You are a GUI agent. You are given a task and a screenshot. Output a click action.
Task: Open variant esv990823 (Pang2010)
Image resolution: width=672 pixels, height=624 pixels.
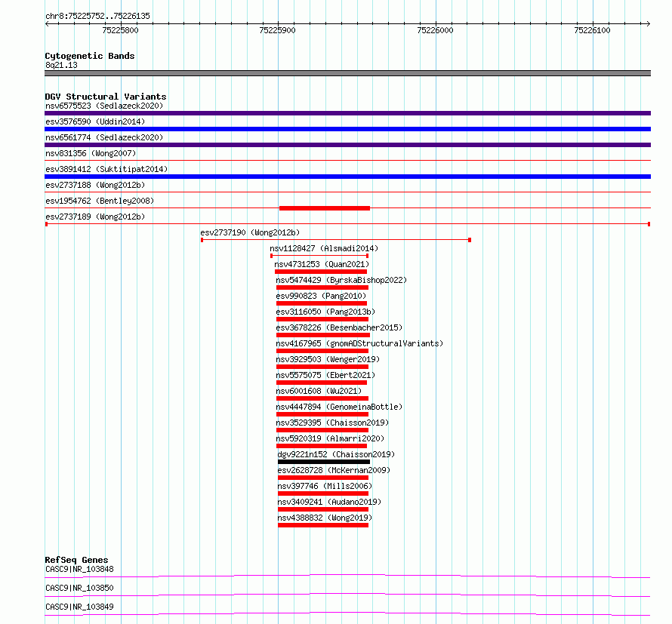coord(321,296)
